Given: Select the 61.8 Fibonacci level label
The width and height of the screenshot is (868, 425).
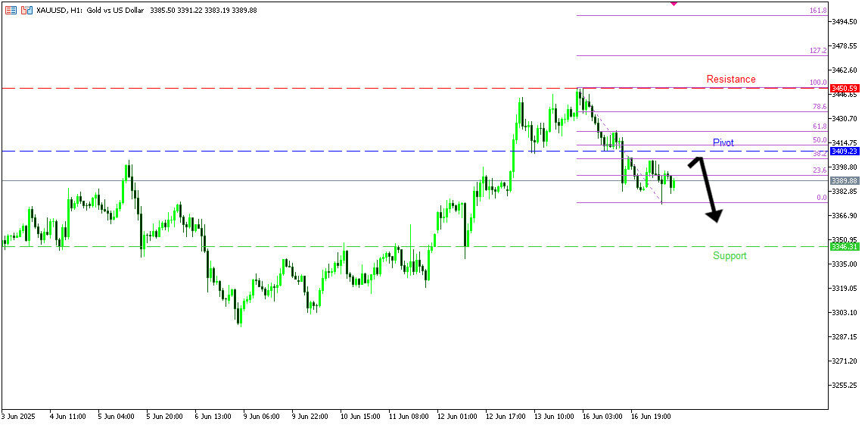Looking at the screenshot, I should 819,127.
